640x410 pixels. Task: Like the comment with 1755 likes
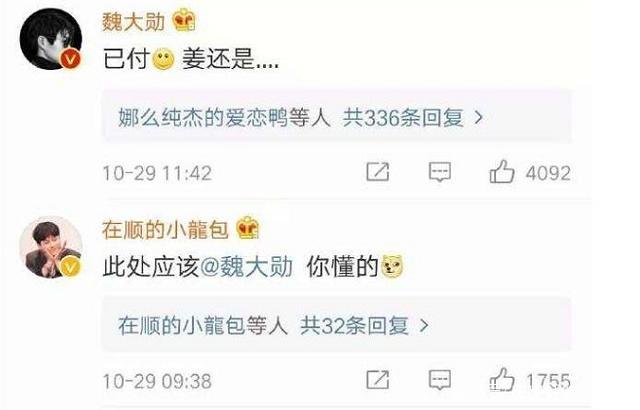(502, 380)
